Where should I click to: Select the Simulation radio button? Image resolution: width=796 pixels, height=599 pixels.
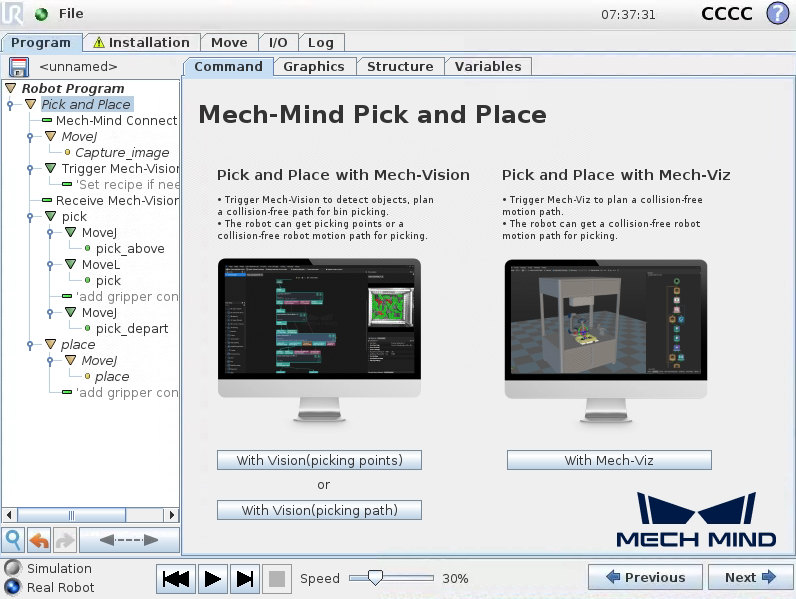pyautogui.click(x=13, y=568)
